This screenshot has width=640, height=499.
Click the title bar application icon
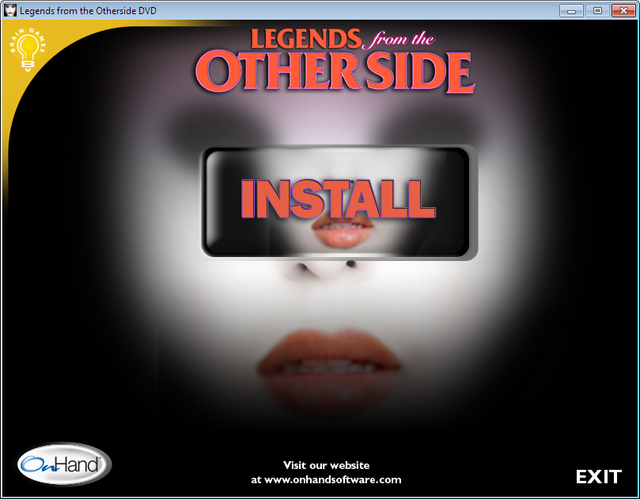tap(10, 10)
